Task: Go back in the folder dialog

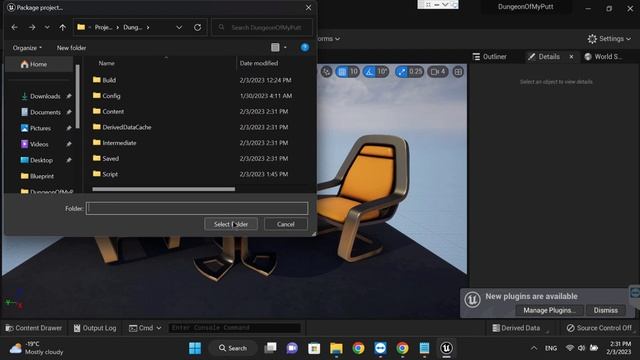Action: [x=15, y=27]
